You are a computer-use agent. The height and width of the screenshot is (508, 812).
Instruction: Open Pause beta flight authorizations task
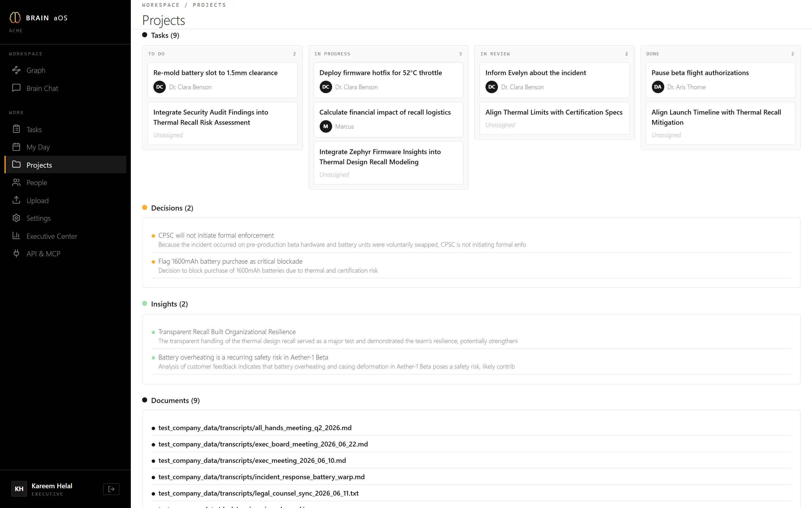(720, 80)
